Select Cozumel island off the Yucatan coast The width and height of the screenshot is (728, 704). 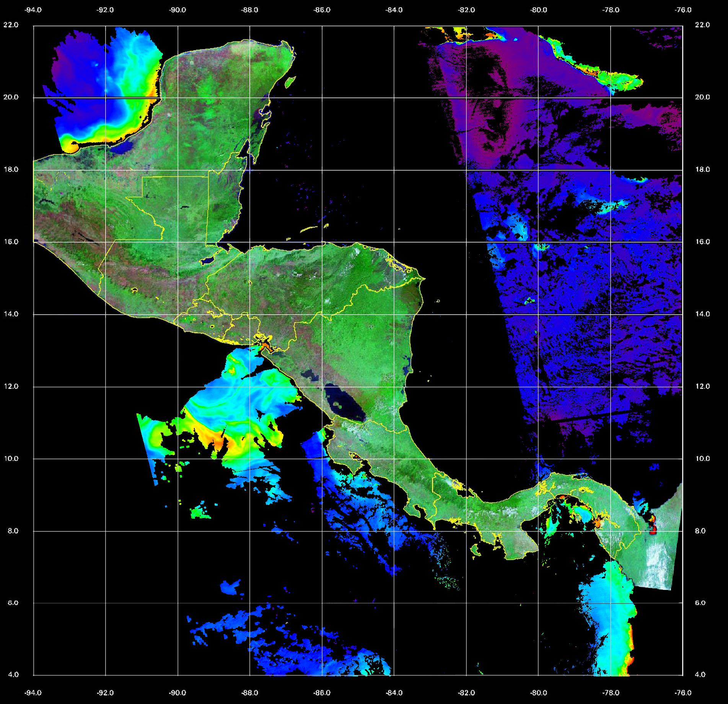pos(290,82)
